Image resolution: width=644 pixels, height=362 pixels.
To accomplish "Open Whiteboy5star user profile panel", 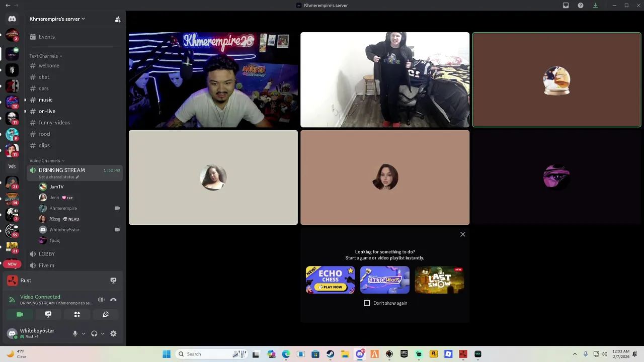I will coord(37,333).
